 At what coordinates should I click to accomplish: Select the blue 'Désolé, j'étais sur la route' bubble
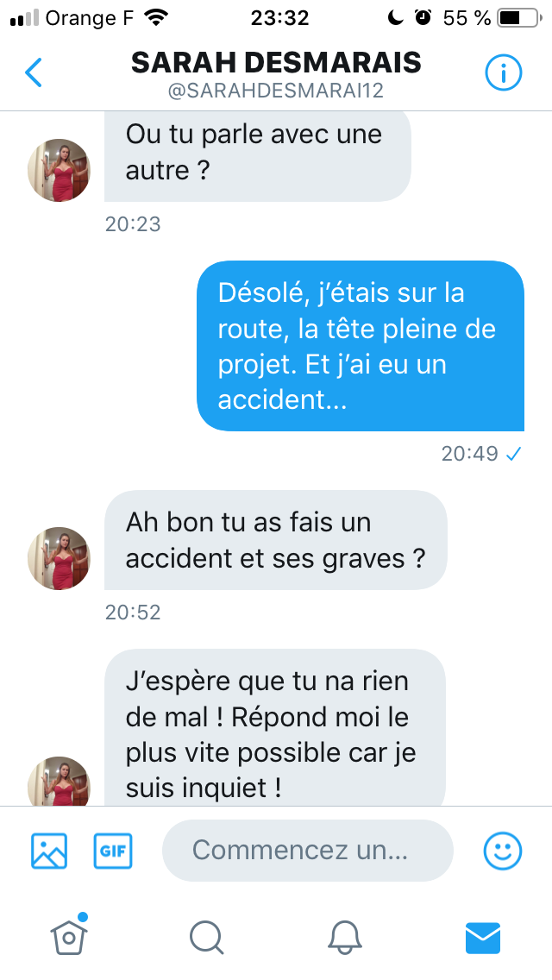tap(361, 346)
